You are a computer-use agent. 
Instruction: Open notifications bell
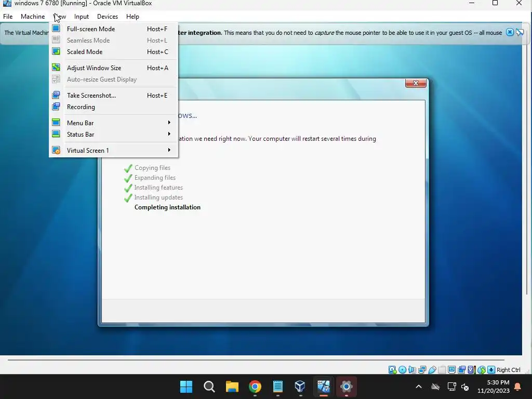518,387
